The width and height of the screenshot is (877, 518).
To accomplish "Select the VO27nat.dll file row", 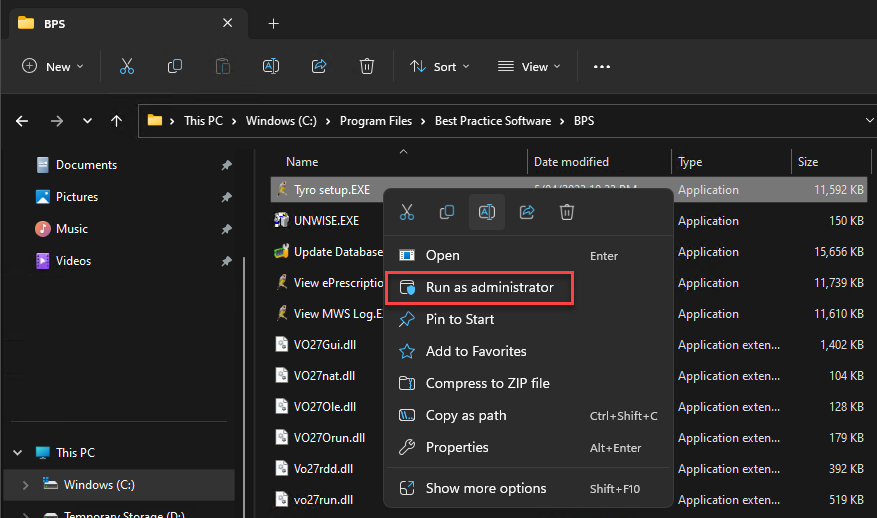I will pos(569,376).
